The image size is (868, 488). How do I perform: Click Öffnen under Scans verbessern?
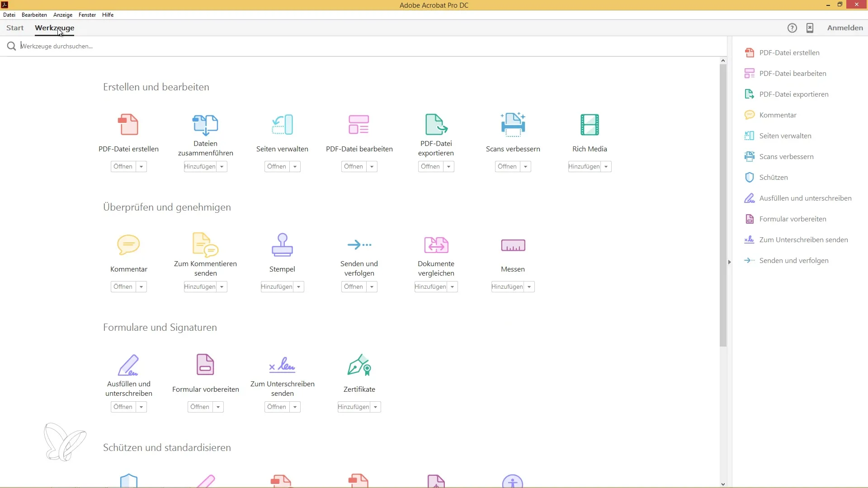507,167
